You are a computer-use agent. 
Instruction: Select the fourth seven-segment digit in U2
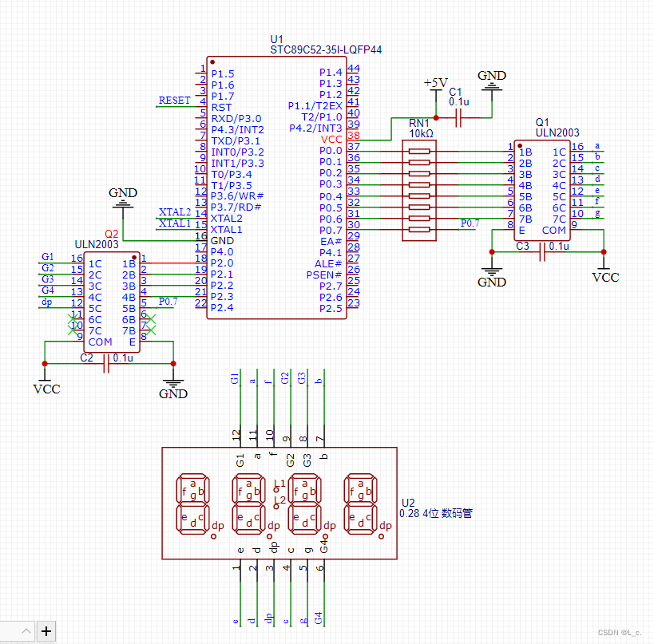tap(360, 504)
